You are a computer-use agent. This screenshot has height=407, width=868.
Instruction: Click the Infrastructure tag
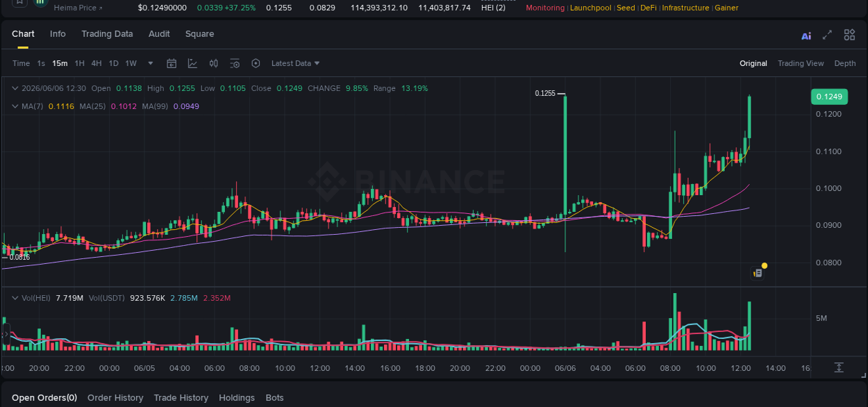[685, 8]
